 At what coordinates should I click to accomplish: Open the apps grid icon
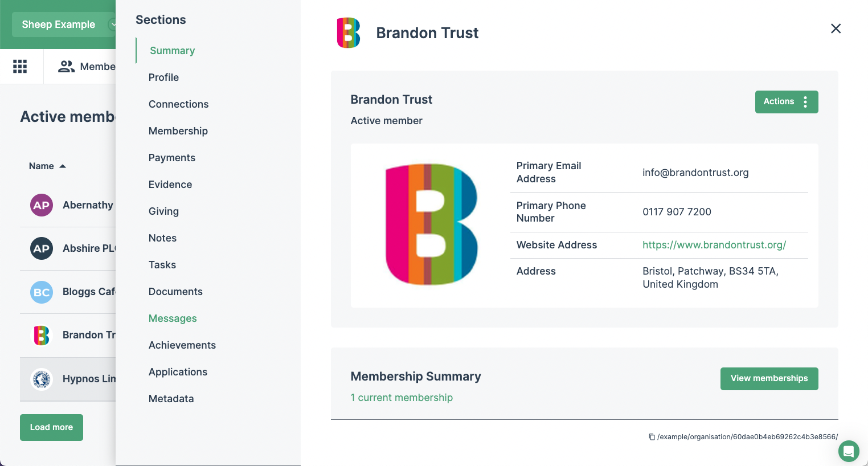pos(20,67)
